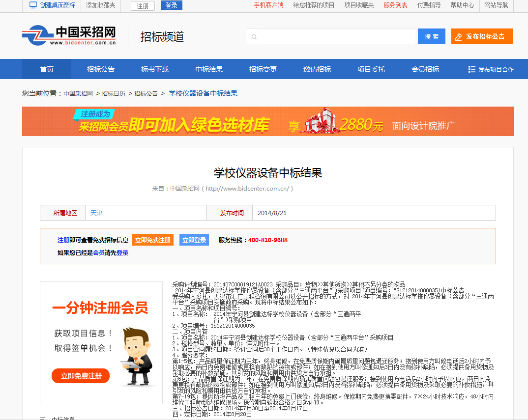Click the 登录 button in top bar
The width and height of the screenshot is (528, 420).
(x=171, y=5)
